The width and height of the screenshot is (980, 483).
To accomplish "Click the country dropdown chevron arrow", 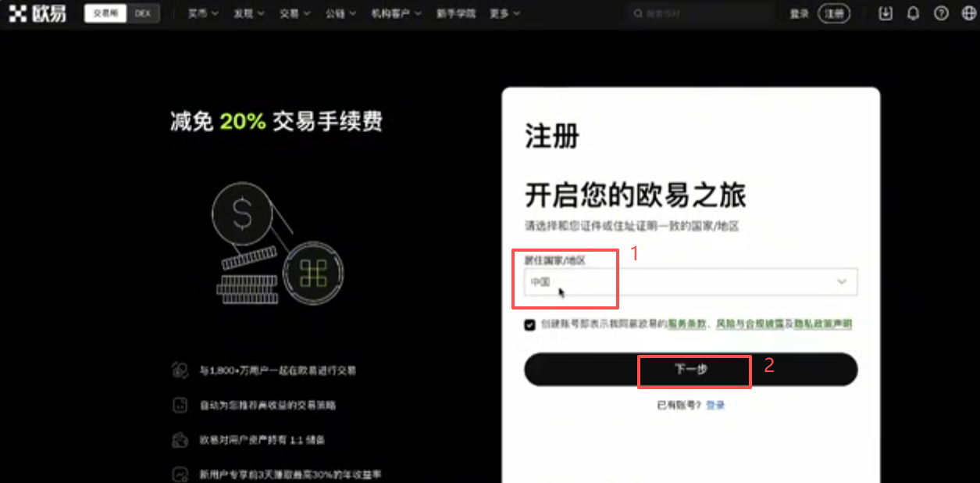I will (842, 281).
